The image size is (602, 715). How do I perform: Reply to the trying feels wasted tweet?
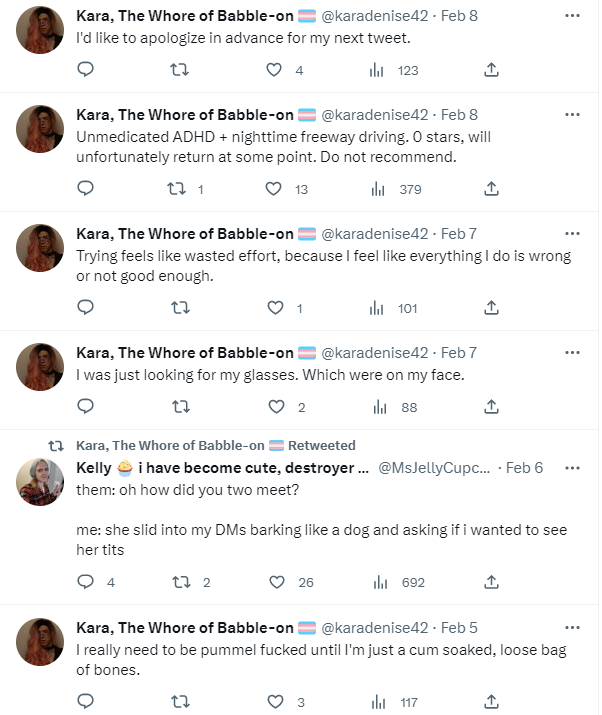86,308
